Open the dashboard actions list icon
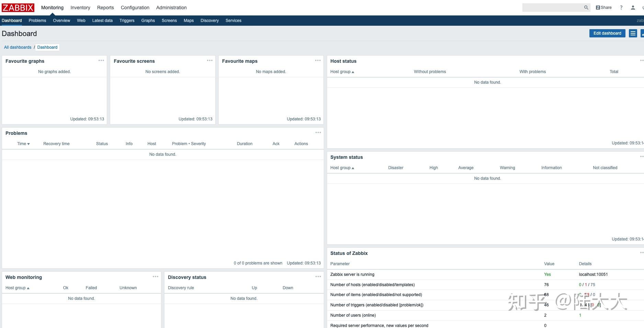This screenshot has height=328, width=644. (633, 33)
